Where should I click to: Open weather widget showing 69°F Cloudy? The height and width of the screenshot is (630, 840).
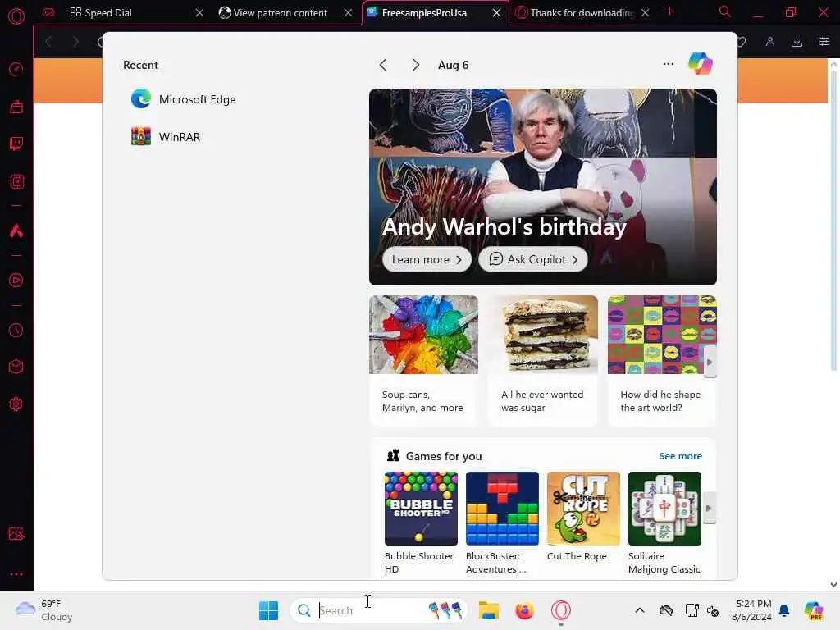click(x=44, y=610)
